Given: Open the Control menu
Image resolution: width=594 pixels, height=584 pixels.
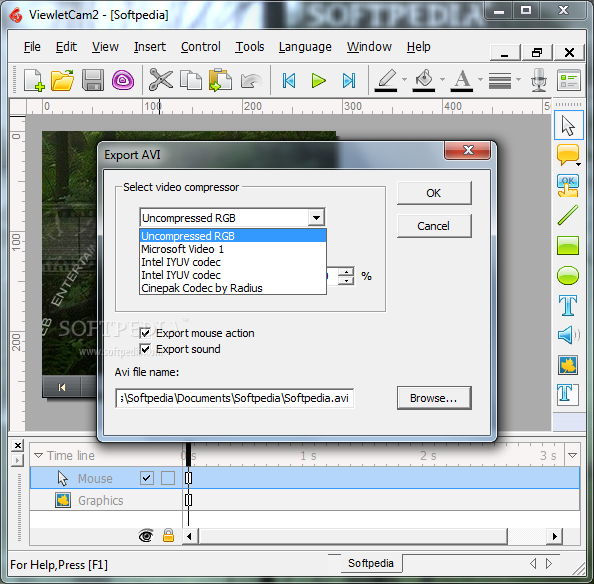Looking at the screenshot, I should click(200, 47).
